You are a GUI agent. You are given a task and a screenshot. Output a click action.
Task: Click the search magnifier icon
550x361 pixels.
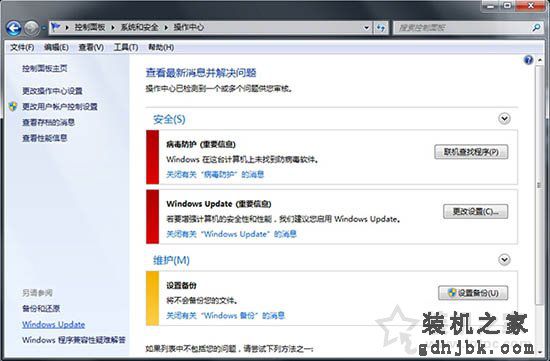(x=536, y=27)
